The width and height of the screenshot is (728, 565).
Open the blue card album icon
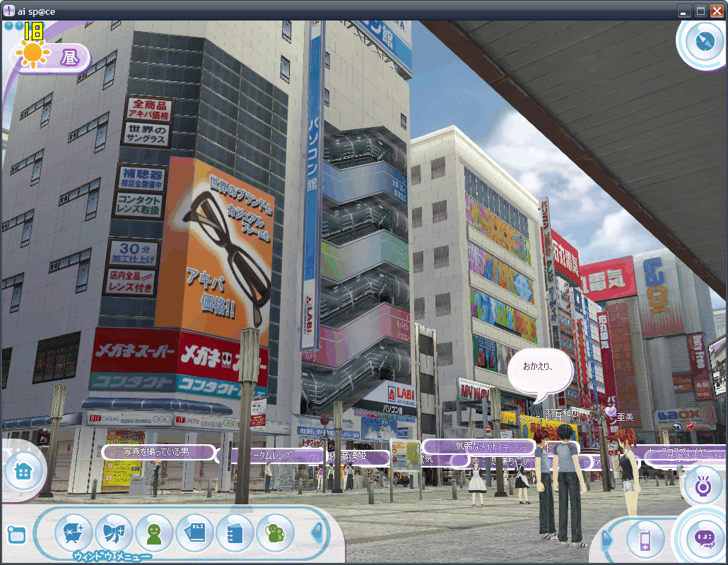point(195,533)
